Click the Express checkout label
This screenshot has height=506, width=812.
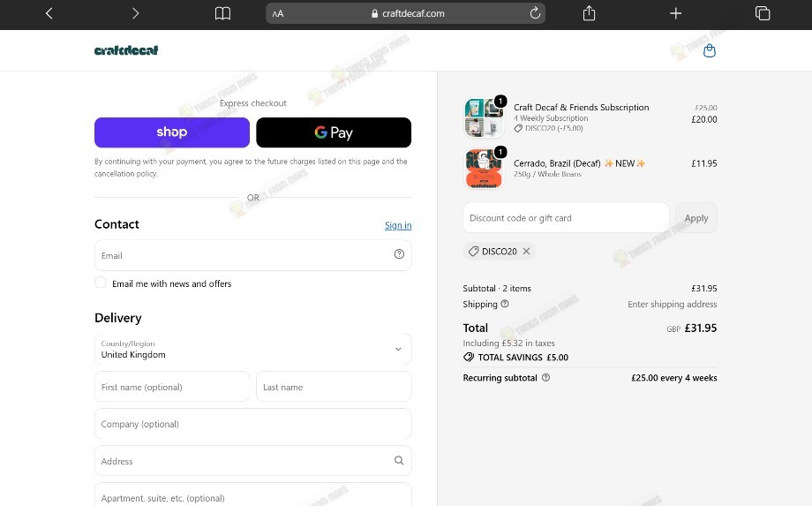[252, 103]
